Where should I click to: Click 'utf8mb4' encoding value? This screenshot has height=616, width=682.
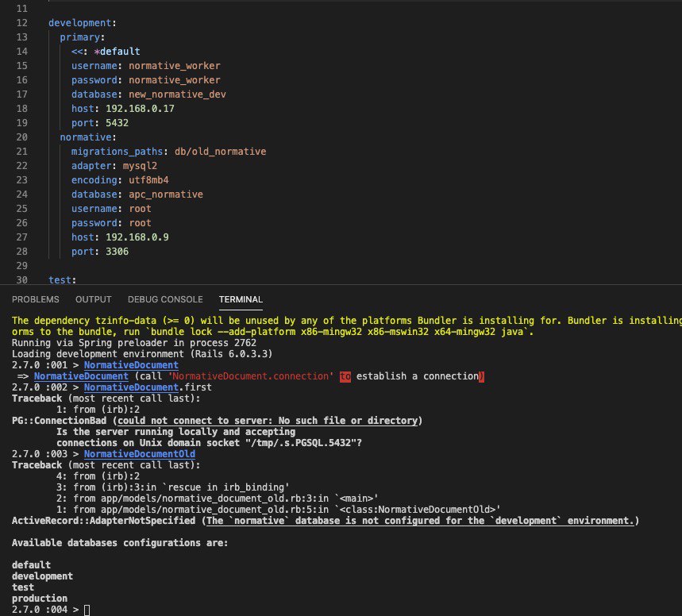pyautogui.click(x=148, y=180)
